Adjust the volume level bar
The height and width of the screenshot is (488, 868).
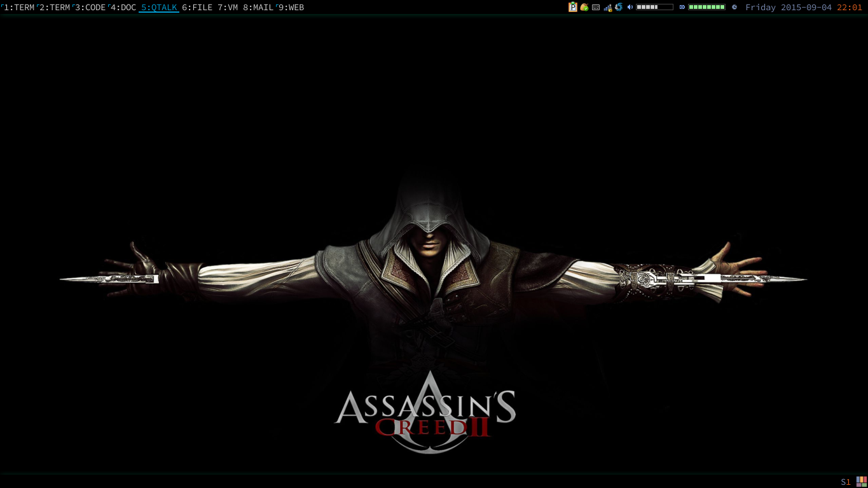point(654,8)
